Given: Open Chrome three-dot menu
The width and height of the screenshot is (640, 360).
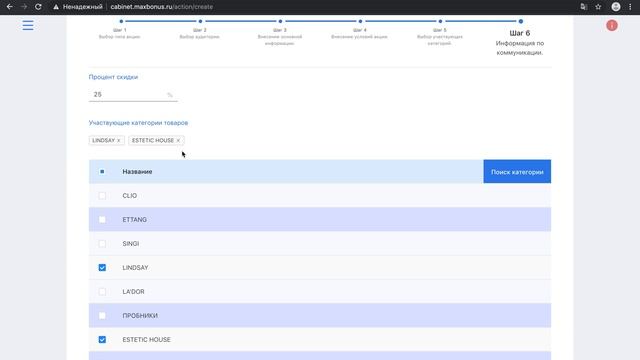Looking at the screenshot, I should [630, 7].
